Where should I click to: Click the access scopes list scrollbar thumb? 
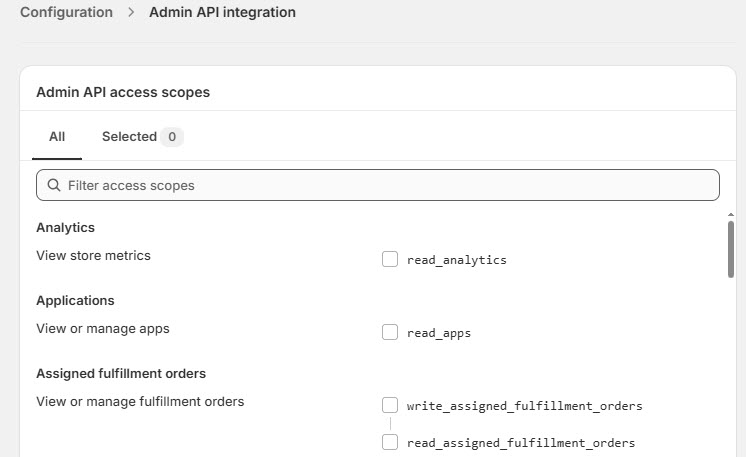[730, 249]
